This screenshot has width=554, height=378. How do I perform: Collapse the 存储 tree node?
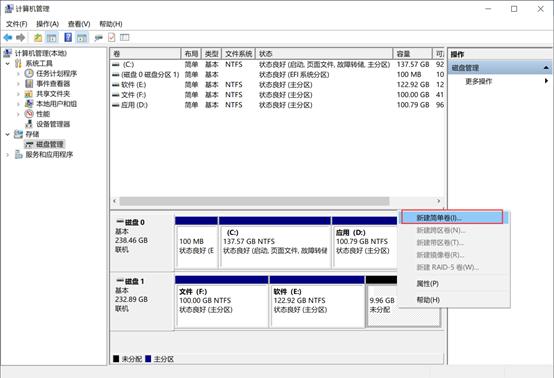(8, 134)
